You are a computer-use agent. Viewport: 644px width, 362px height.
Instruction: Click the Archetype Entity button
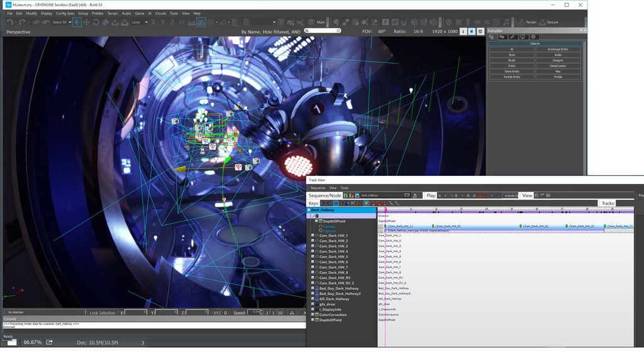point(558,49)
